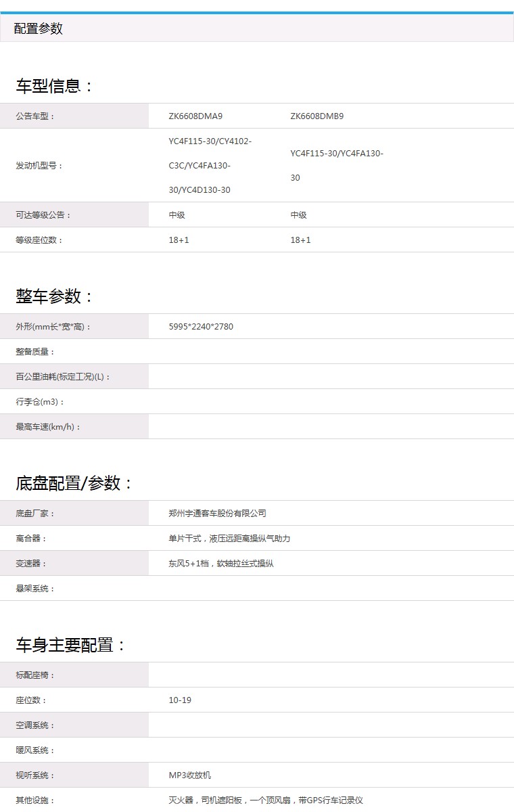Viewport: 514px width, 812px height.
Task: Click the 配置参数 header tab
Action: pyautogui.click(x=39, y=28)
